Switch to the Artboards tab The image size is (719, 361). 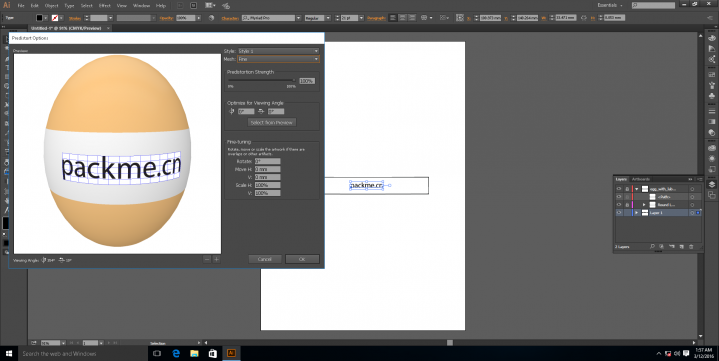[x=641, y=179]
